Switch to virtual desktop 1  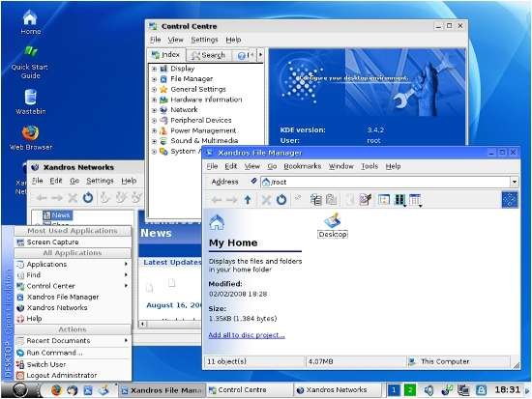click(x=394, y=390)
